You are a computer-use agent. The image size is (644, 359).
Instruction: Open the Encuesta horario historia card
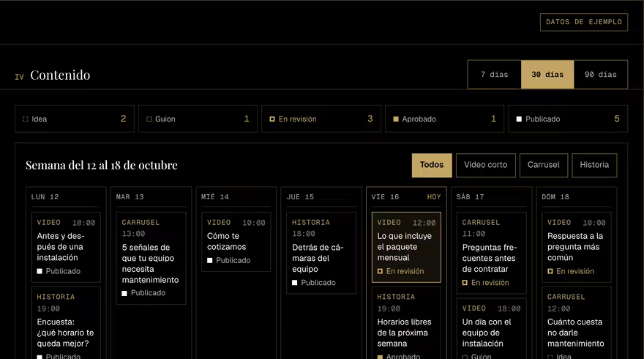(x=66, y=323)
